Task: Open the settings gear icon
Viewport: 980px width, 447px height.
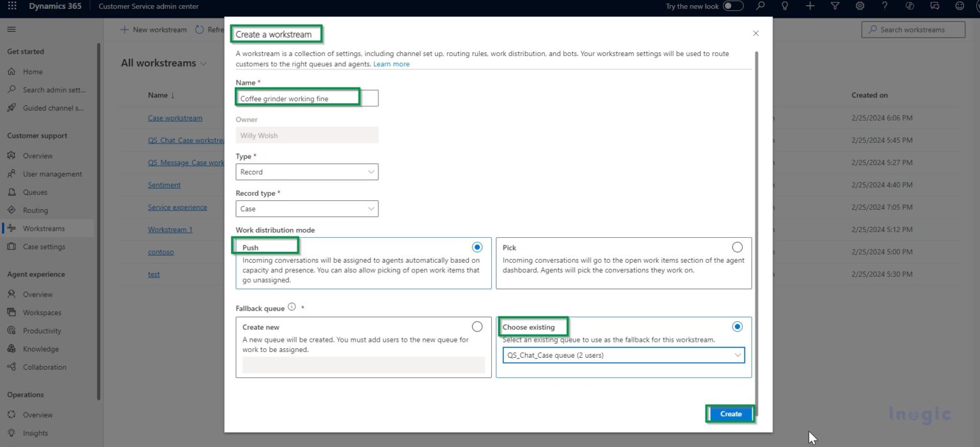Action: [859, 6]
